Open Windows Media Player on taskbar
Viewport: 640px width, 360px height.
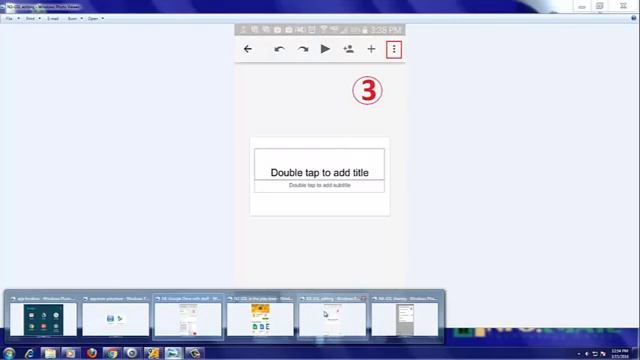pos(70,353)
